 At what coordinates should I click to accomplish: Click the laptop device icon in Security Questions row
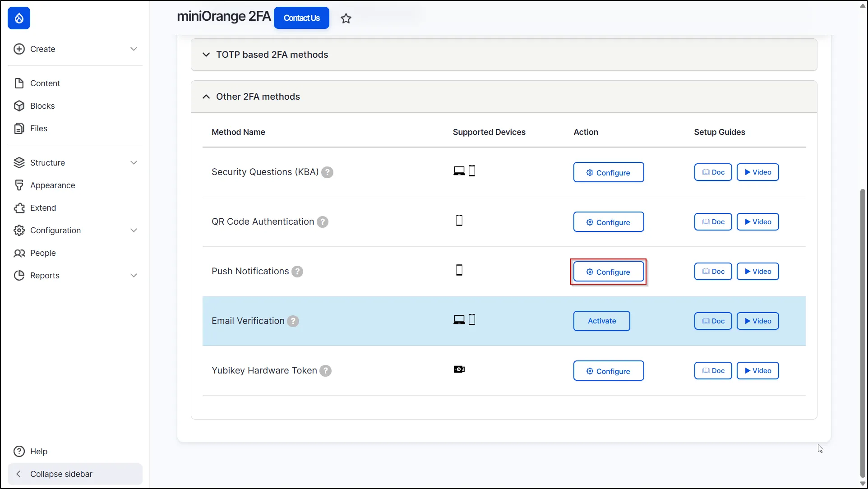click(459, 171)
